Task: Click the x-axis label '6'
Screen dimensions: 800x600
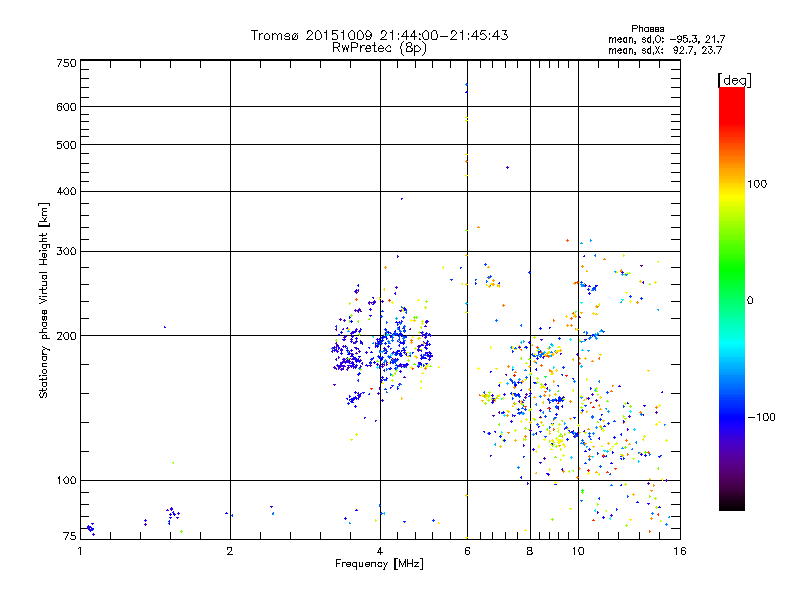Action: [467, 551]
